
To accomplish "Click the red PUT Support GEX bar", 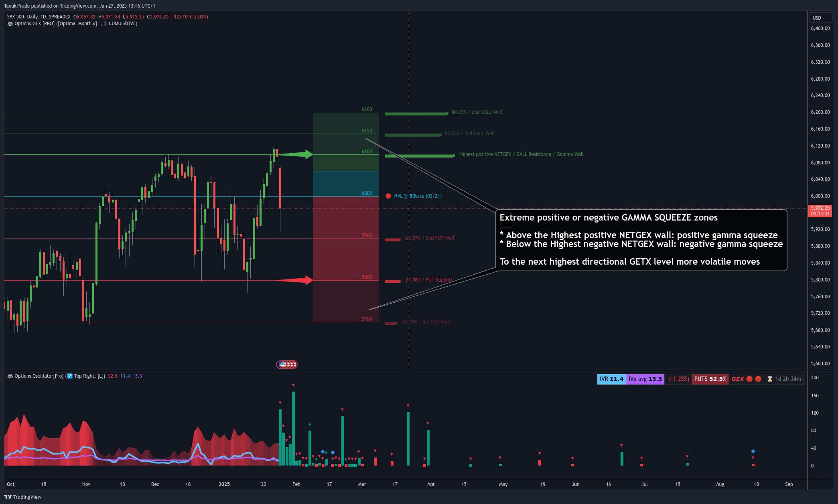I will coord(393,281).
